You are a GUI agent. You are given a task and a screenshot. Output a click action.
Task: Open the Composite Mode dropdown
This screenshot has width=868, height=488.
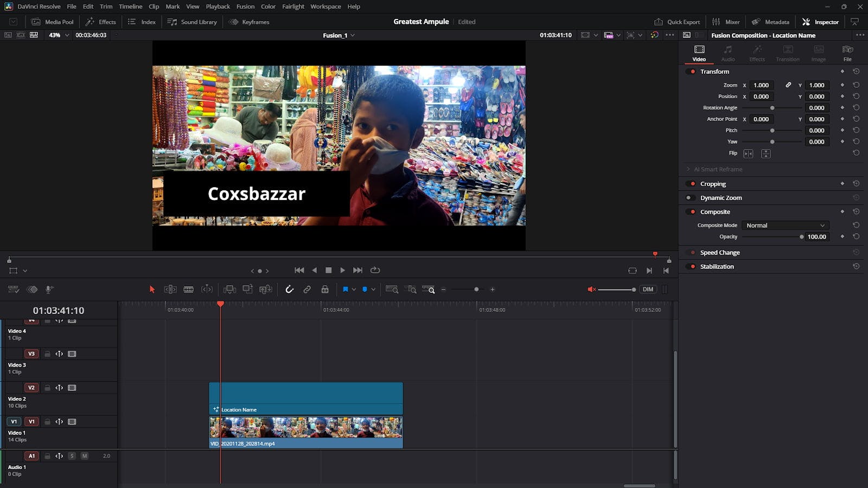coord(785,226)
